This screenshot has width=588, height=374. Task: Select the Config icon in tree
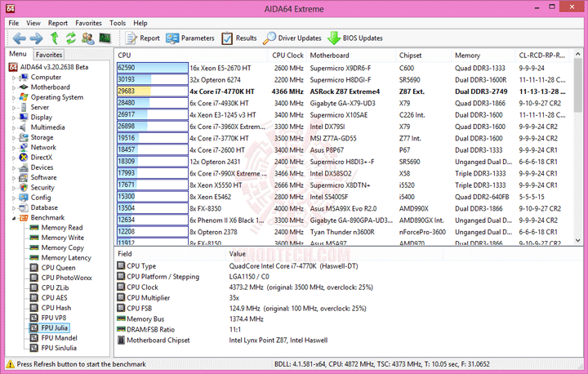pos(24,198)
